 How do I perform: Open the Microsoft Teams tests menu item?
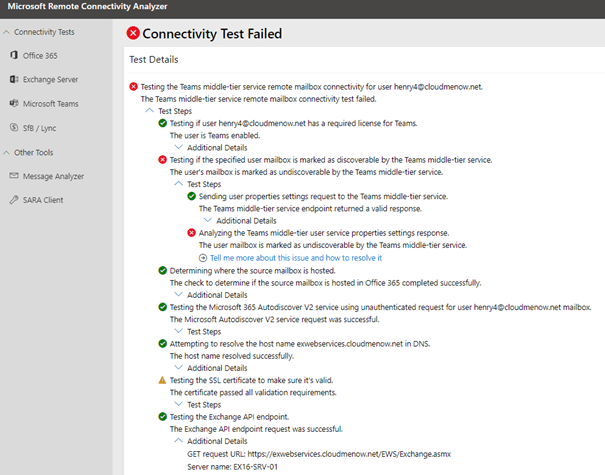click(50, 103)
